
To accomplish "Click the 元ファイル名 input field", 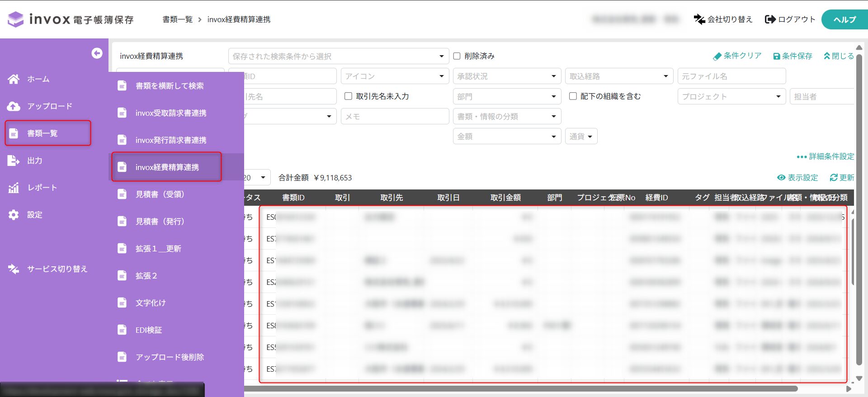I will pyautogui.click(x=731, y=76).
